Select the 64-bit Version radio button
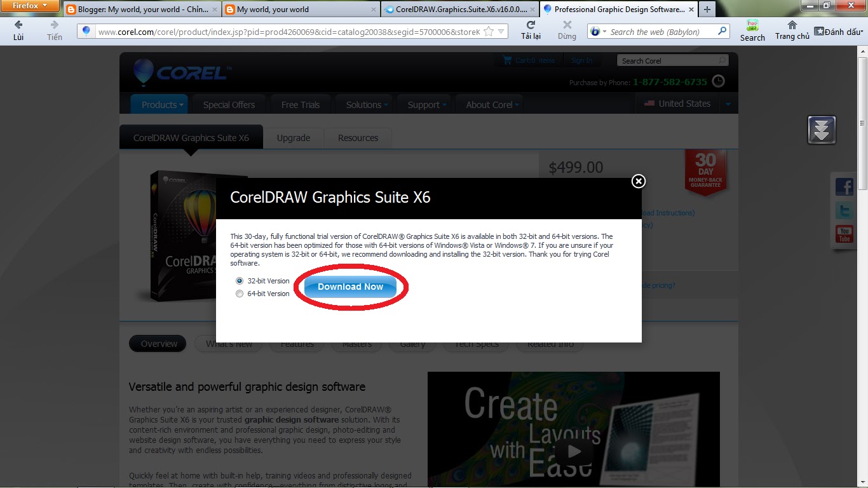 240,294
